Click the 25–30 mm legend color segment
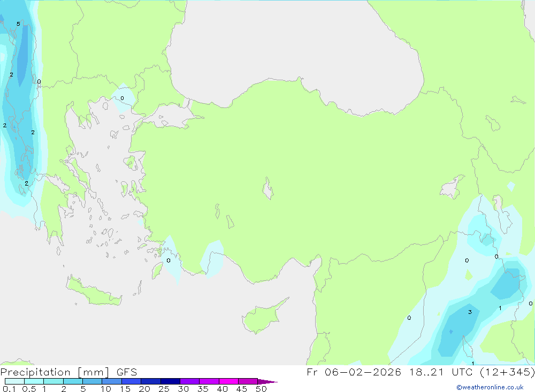Image resolution: width=535 pixels, height=392 pixels. click(x=170, y=381)
